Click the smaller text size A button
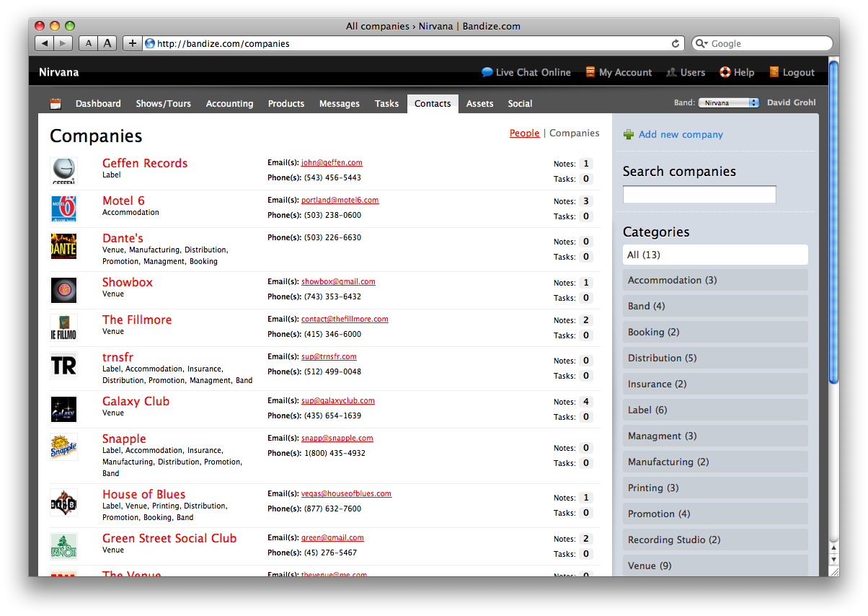Image resolution: width=868 pixels, height=616 pixels. [88, 43]
